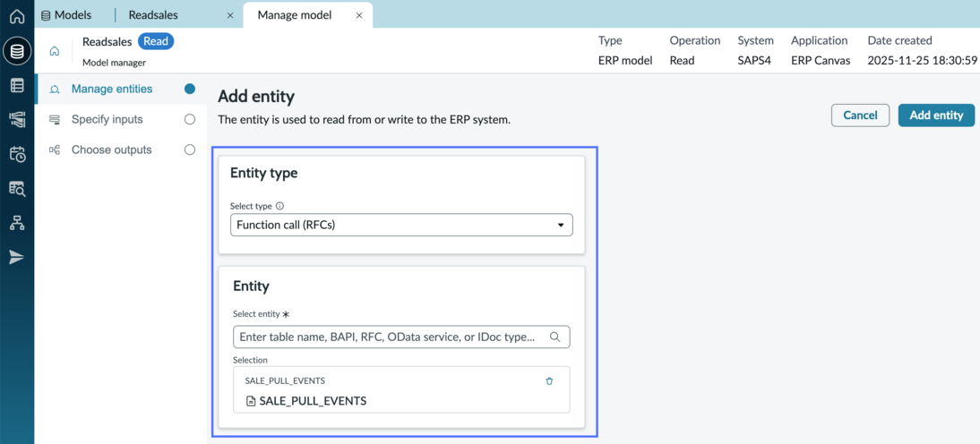
Task: Click the blue Add entity button
Action: point(936,115)
